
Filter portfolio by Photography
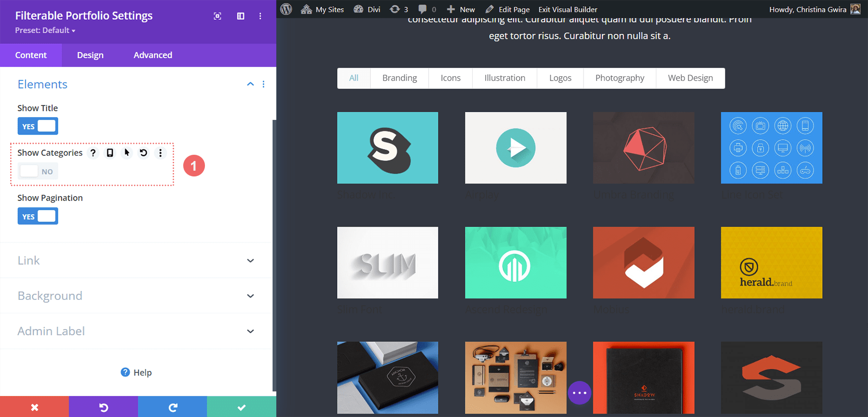point(620,78)
